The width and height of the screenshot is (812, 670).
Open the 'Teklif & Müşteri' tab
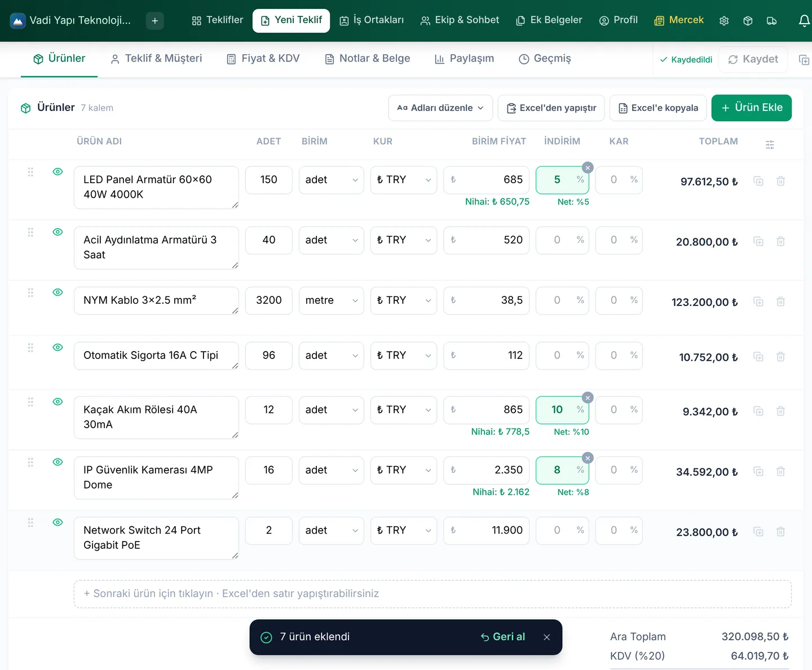coord(156,59)
